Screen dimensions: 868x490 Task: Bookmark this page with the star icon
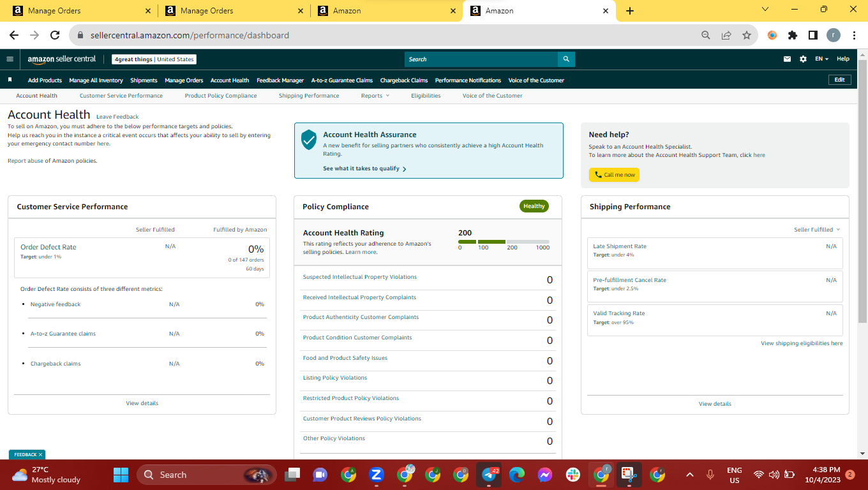747,35
